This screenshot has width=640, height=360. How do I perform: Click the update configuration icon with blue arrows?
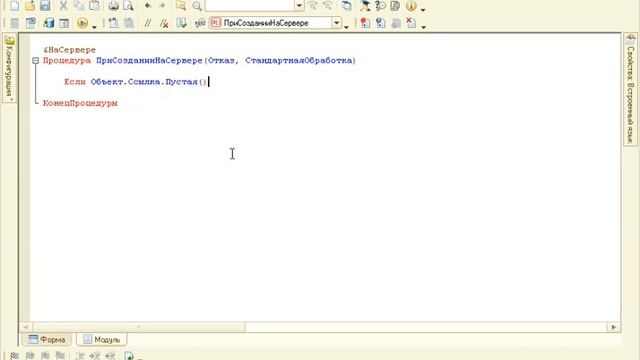pos(31,23)
